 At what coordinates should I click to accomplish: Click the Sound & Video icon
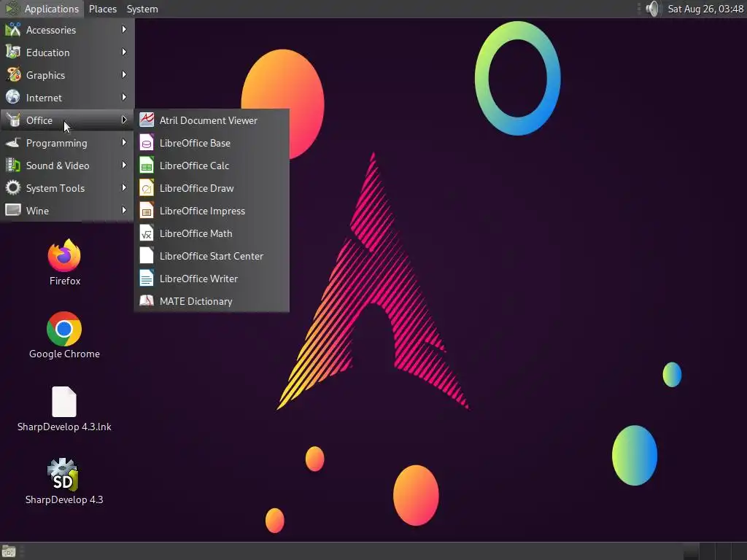(x=13, y=166)
